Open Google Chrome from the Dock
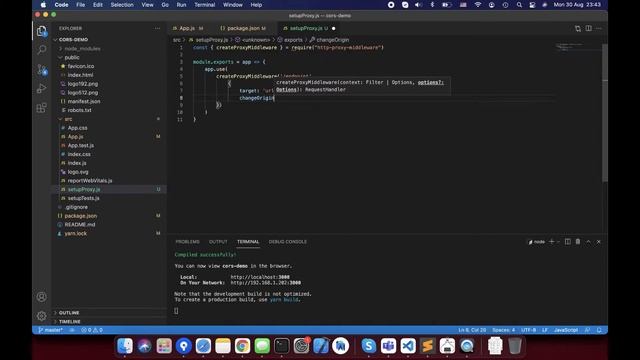640x360 pixels. (x=242, y=346)
